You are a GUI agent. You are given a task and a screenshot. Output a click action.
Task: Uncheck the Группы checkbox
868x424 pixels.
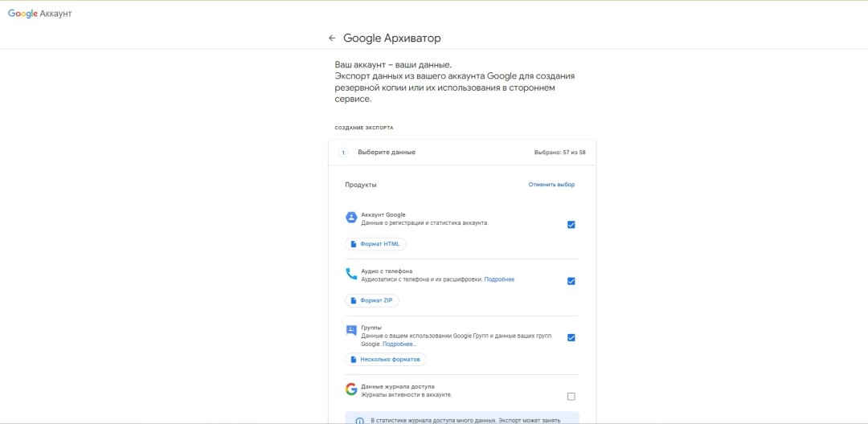point(571,337)
